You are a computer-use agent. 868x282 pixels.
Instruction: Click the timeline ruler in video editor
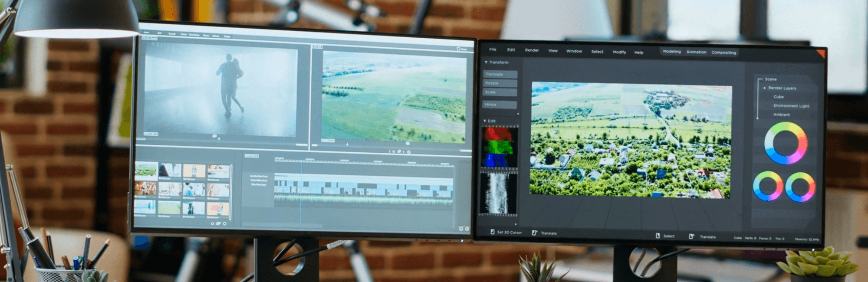(365, 162)
